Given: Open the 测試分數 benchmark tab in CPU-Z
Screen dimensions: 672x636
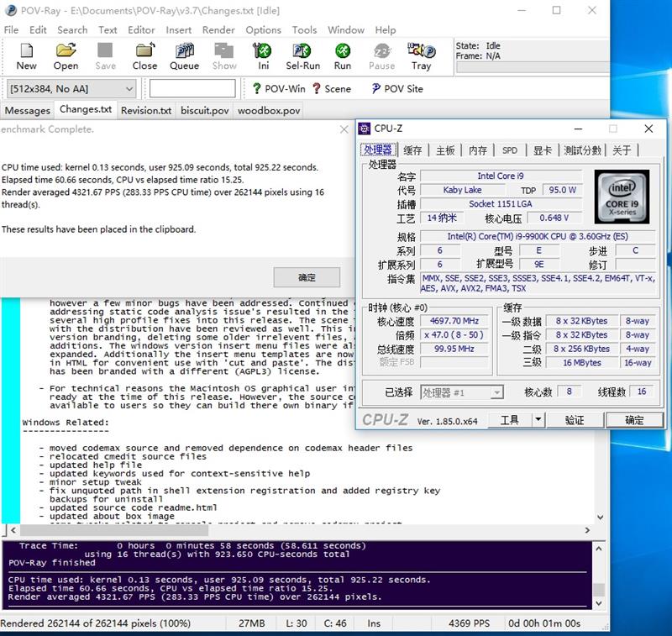Looking at the screenshot, I should tap(582, 150).
